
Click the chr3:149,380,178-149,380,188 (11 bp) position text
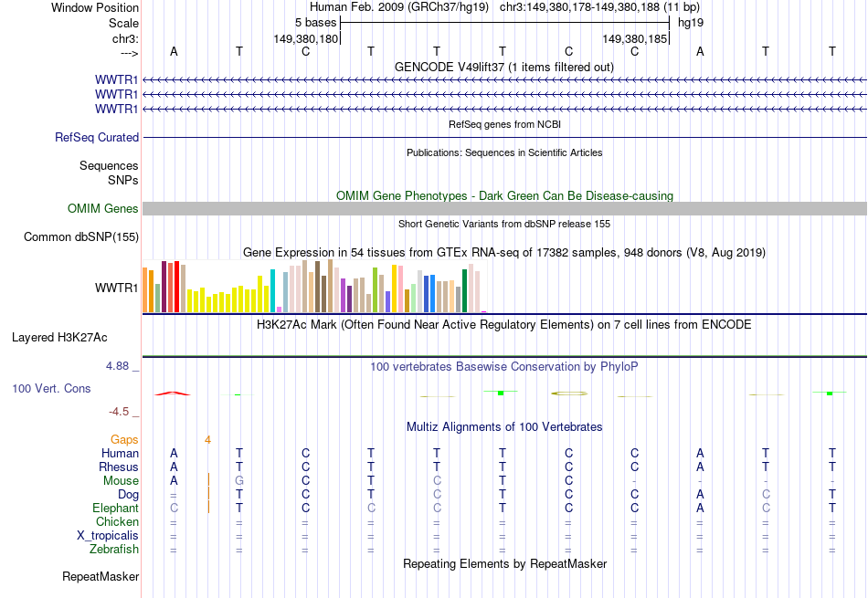coord(599,7)
